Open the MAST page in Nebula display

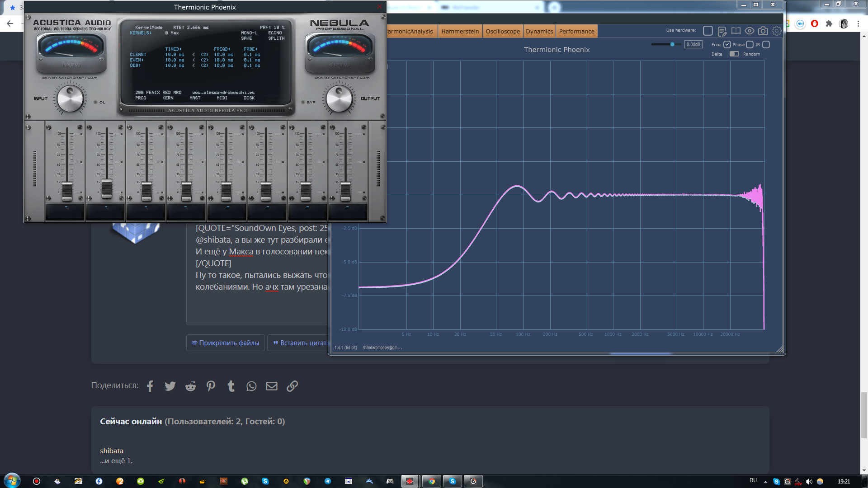pyautogui.click(x=195, y=98)
